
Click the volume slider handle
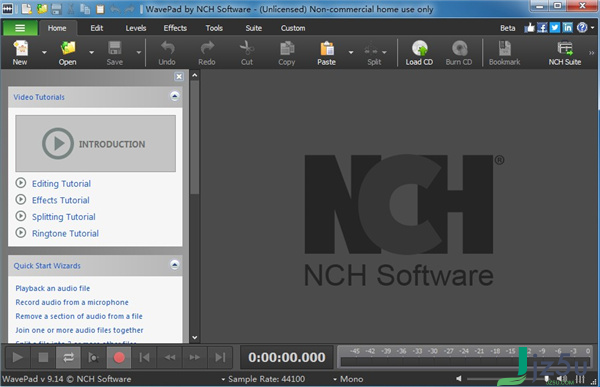pos(547,379)
